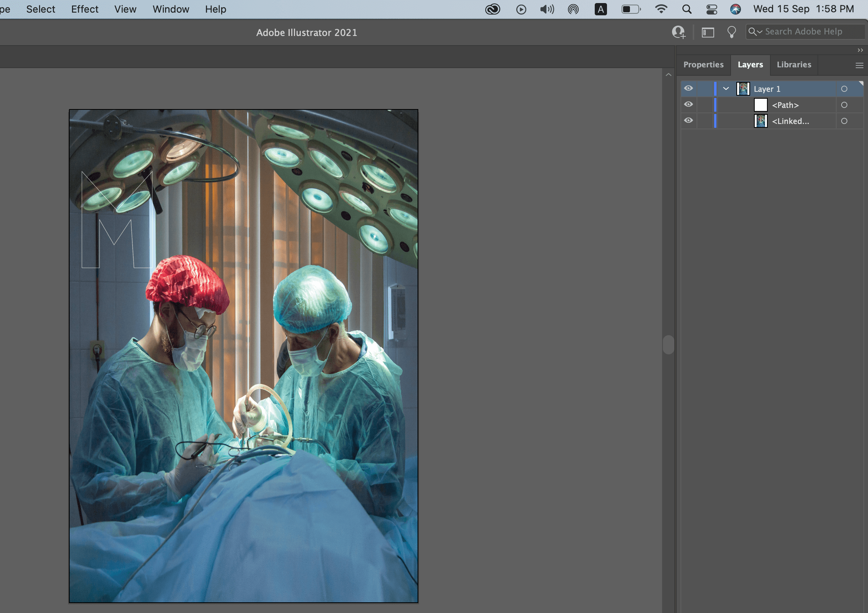Screen dimensions: 868x613
Task: Collapse panels with double-arrow icon
Action: coord(860,50)
